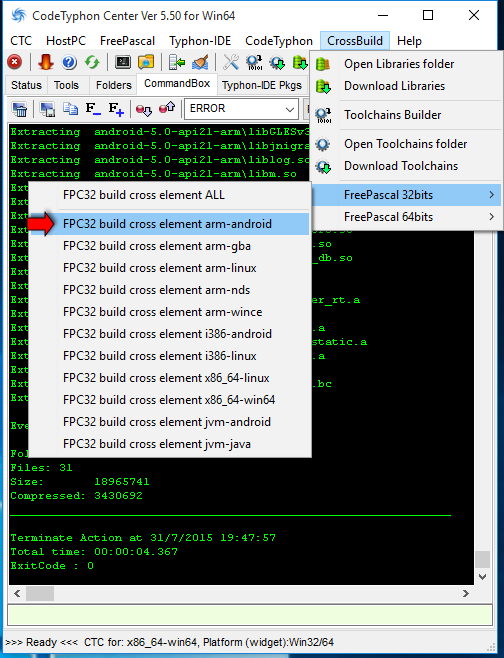Click the Open Toolchains folder gear icon
This screenshot has width=504, height=658.
pos(323,144)
